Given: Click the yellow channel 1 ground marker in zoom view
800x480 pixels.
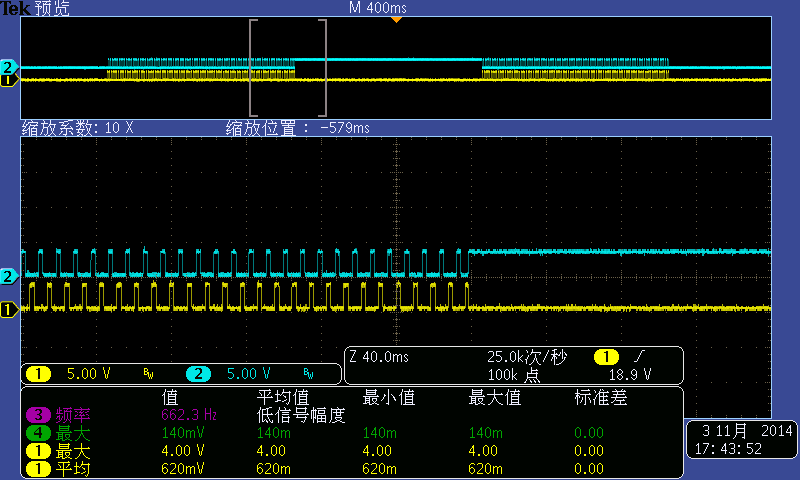Looking at the screenshot, I should pos(9,309).
